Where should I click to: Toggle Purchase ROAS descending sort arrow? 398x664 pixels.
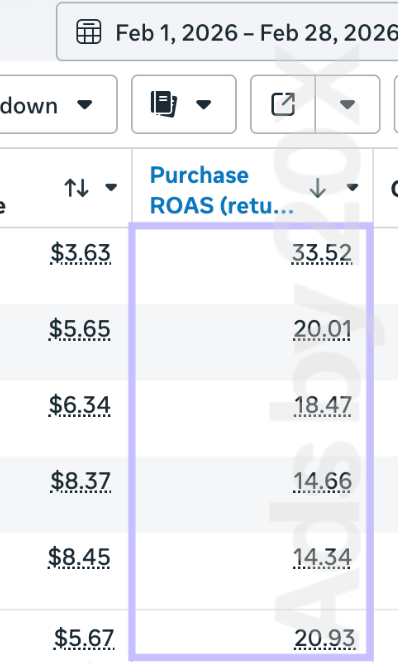click(x=318, y=188)
